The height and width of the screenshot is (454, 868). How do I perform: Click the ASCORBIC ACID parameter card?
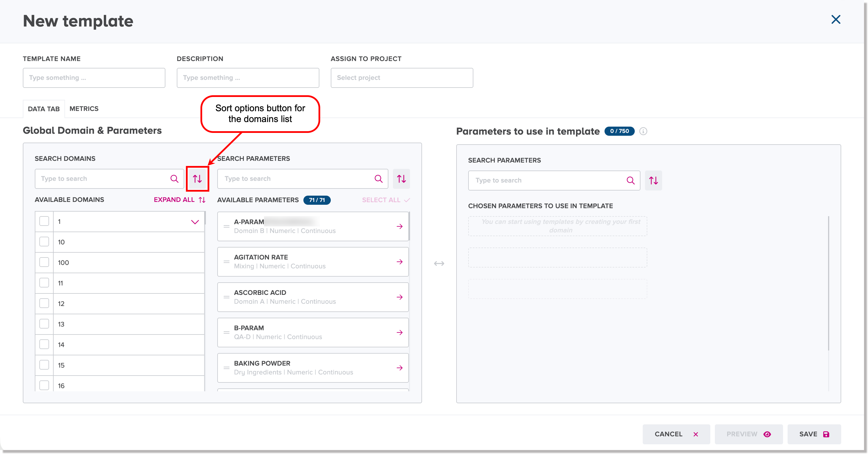pyautogui.click(x=313, y=297)
